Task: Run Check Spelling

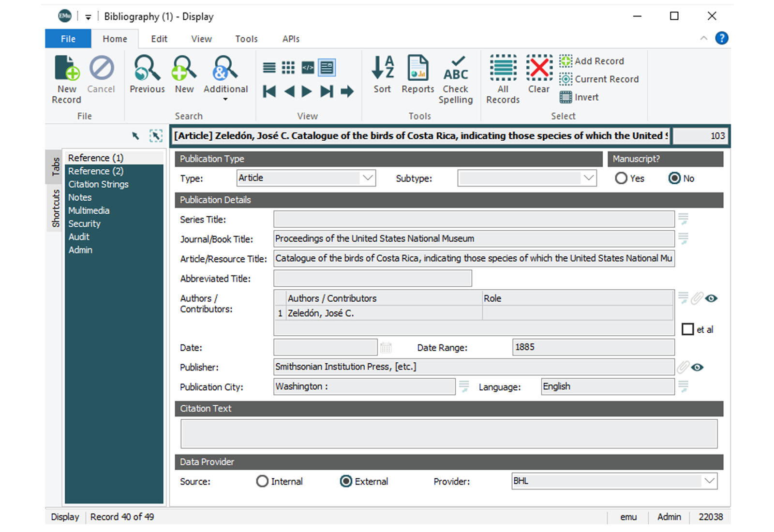Action: [x=455, y=69]
